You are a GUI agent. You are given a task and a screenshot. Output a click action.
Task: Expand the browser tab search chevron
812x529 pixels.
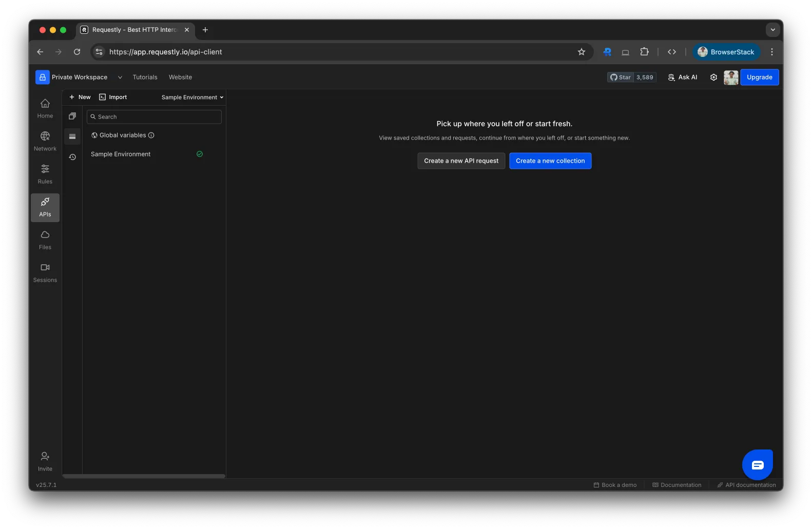[772, 30]
